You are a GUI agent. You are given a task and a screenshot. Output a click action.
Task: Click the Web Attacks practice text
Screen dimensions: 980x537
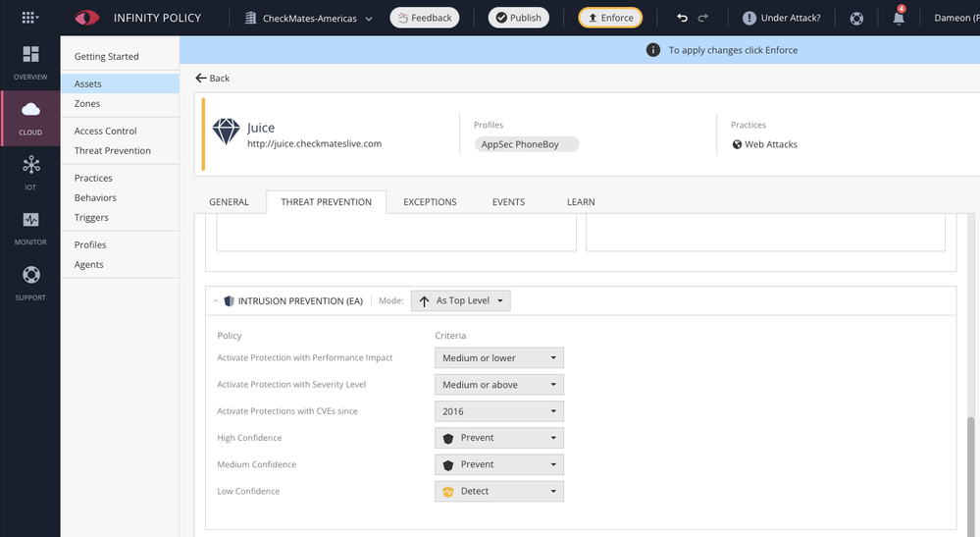click(771, 144)
